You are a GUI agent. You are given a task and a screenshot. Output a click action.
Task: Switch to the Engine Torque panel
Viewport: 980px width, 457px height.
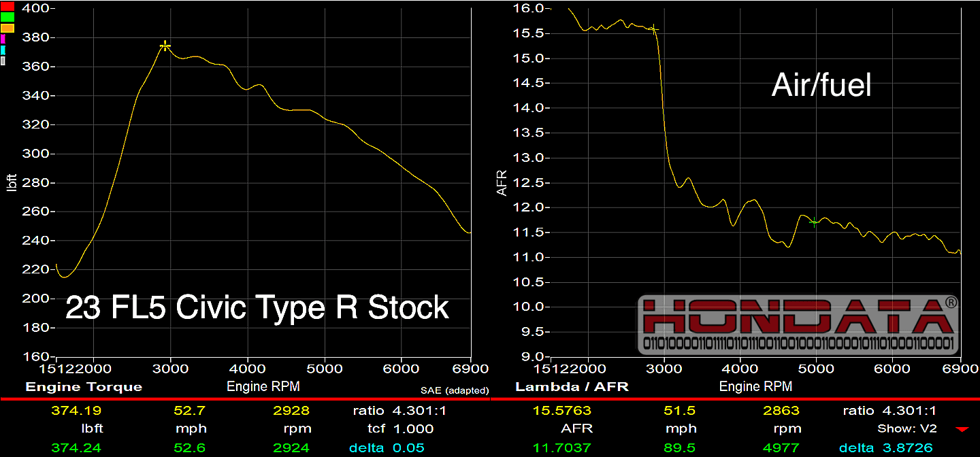(x=83, y=386)
